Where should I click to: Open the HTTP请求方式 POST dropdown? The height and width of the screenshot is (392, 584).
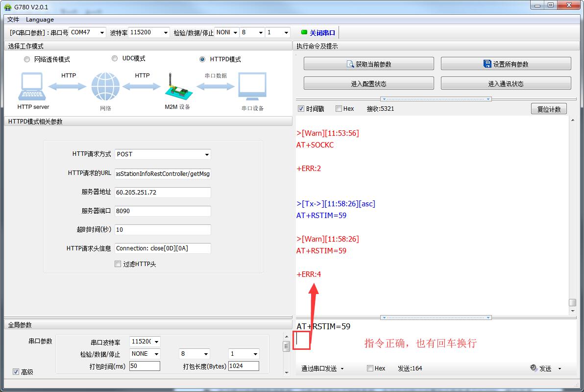163,154
